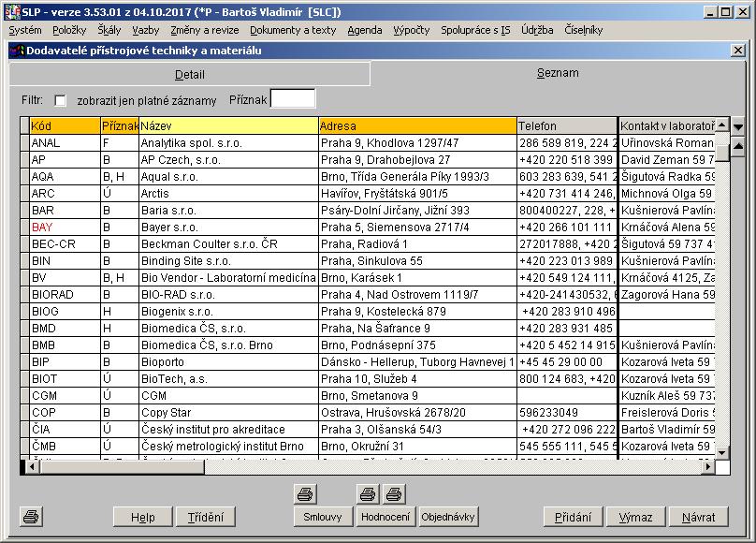Screen dimensions: 756x543
Task: Click address 'Havířov, Fryštátská 901/5'
Action: 417,194
